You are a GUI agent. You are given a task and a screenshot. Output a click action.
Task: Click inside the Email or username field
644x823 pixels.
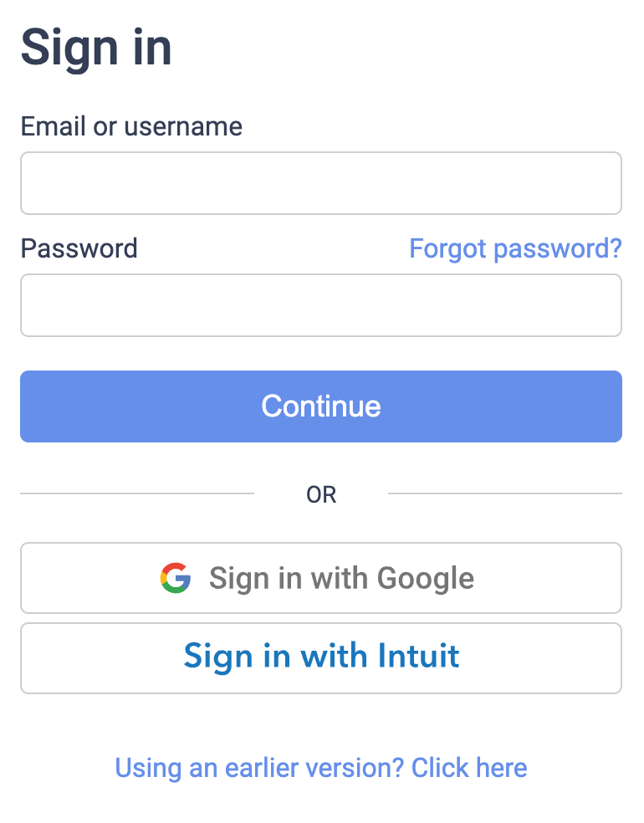(321, 183)
